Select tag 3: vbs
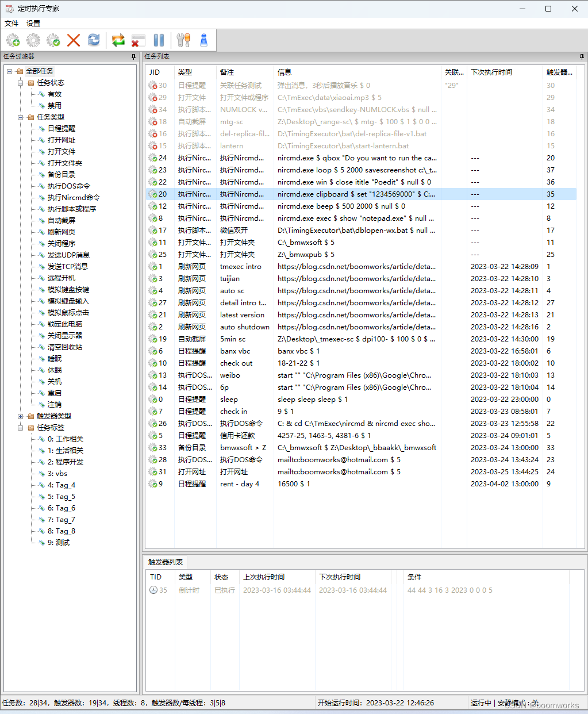 click(57, 474)
